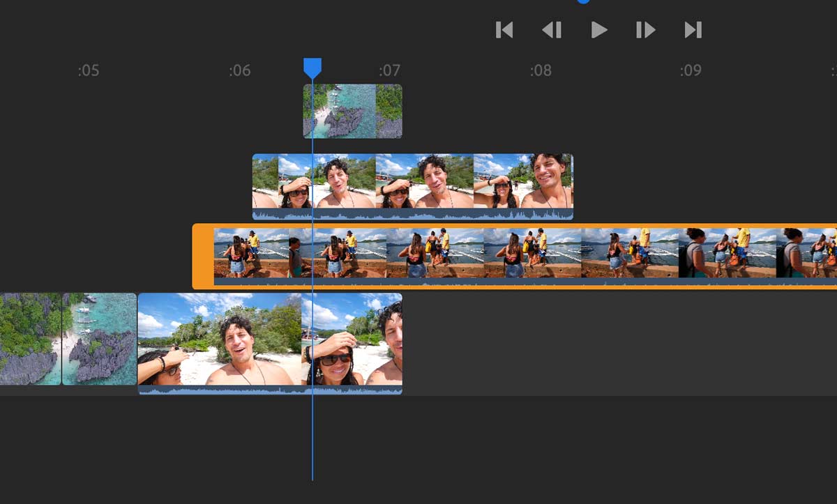This screenshot has height=504, width=837.
Task: Click the audio waveform under the bottom beach clip
Action: pyautogui.click(x=270, y=390)
